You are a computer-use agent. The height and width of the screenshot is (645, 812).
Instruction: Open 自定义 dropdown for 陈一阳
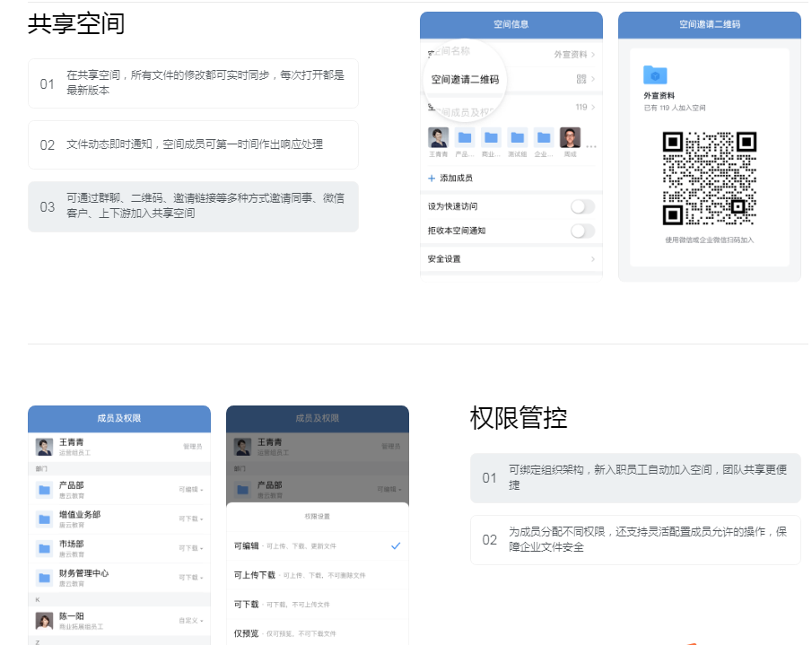coord(191,621)
